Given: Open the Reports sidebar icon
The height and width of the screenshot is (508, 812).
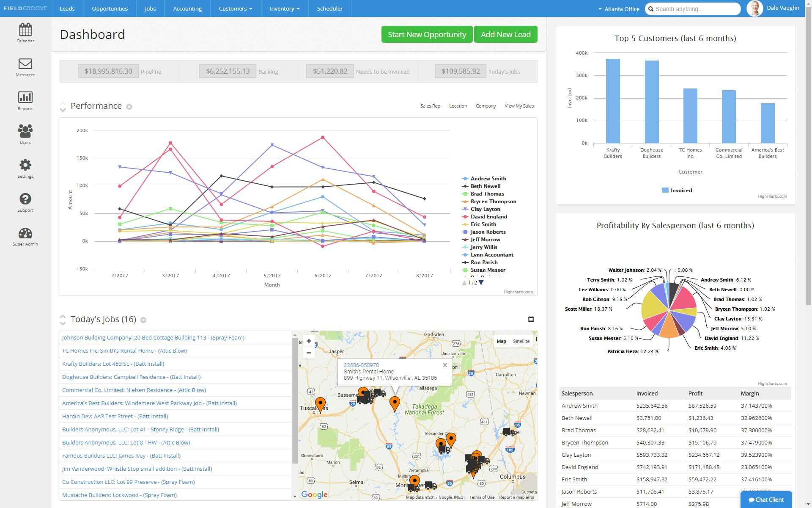Looking at the screenshot, I should coord(25,101).
